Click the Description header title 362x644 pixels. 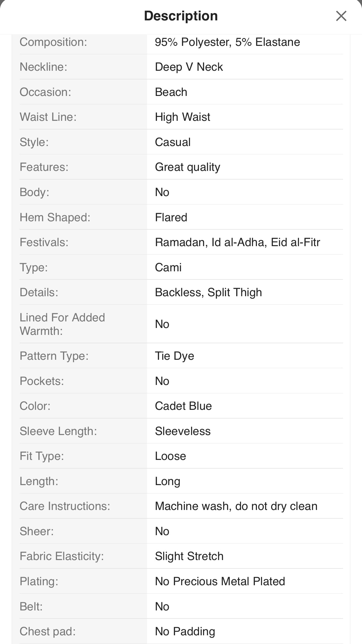pyautogui.click(x=181, y=16)
